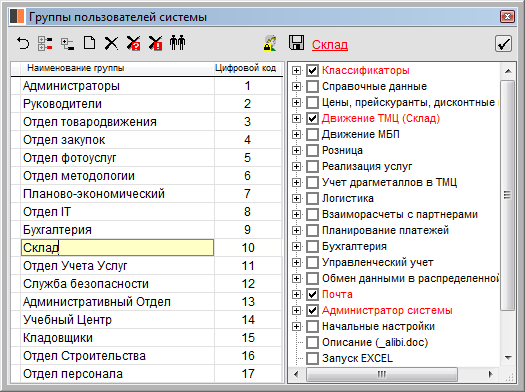Select the Отдел фотоуслуг group

[117, 158]
